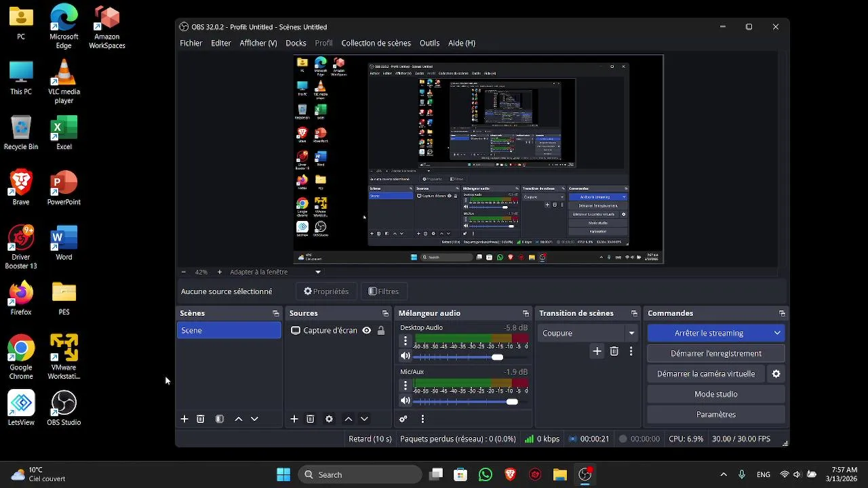868x488 pixels.
Task: Open Outils menu
Action: [x=430, y=43]
